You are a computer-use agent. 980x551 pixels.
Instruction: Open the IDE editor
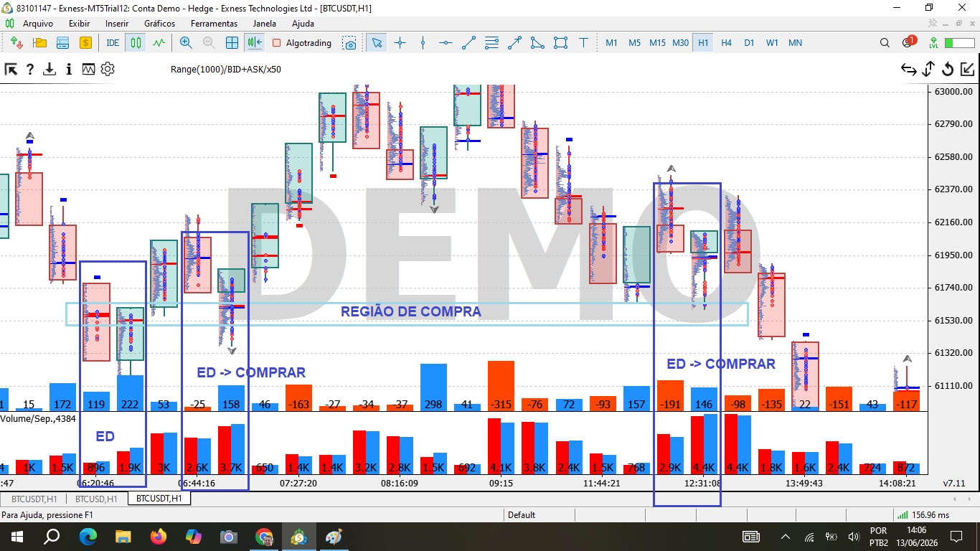click(113, 42)
